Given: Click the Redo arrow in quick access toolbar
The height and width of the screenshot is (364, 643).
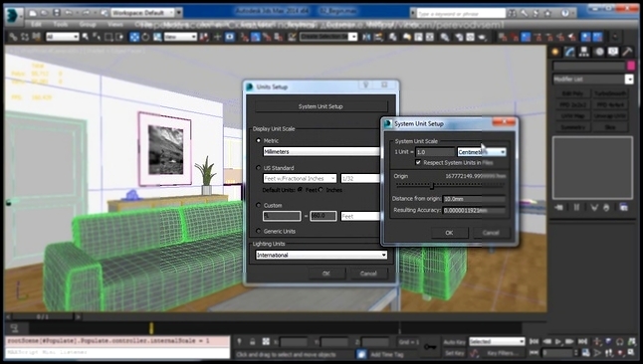Looking at the screenshot, I should [x=87, y=13].
